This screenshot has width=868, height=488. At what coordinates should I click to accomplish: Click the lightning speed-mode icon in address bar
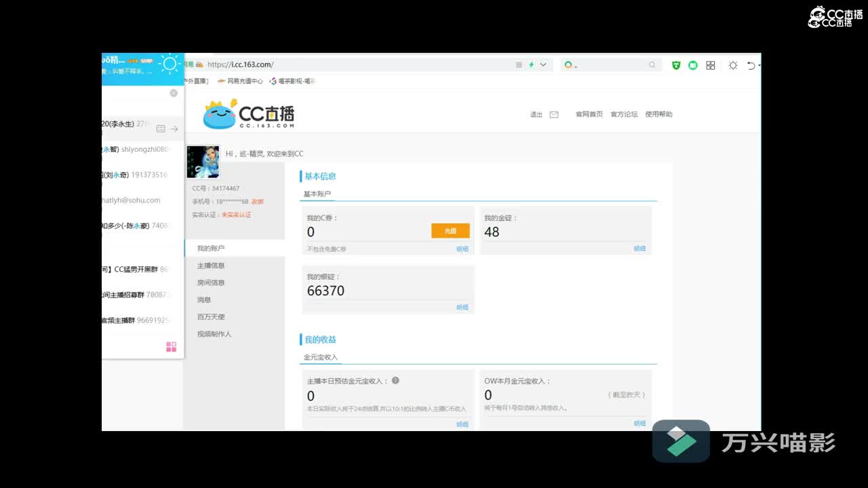[532, 65]
